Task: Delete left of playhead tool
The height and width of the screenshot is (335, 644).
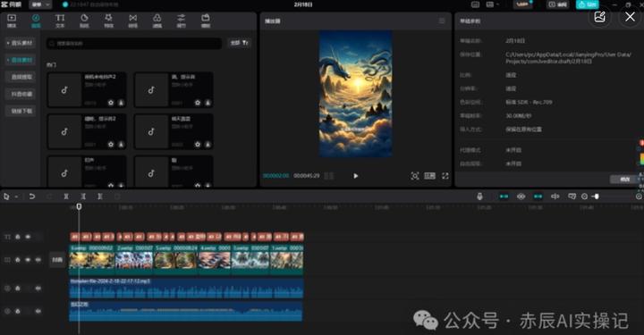Action: [x=83, y=197]
